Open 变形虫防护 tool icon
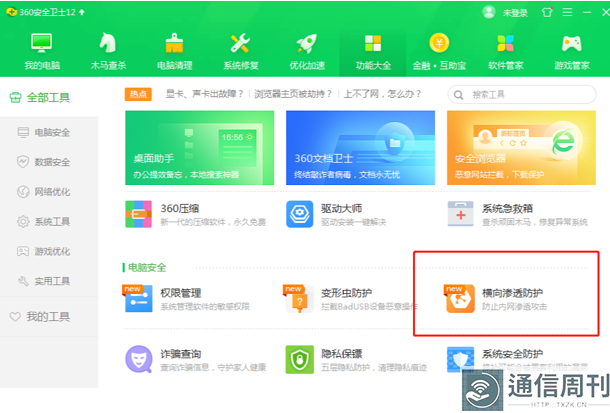This screenshot has width=610, height=413. coord(299,298)
